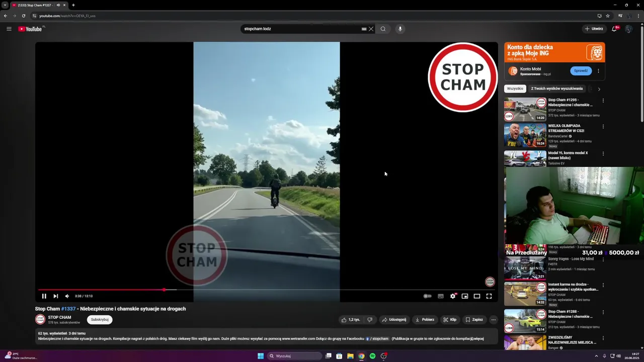The image size is (644, 362).
Task: Enable miniplayer mode
Action: [x=465, y=296]
